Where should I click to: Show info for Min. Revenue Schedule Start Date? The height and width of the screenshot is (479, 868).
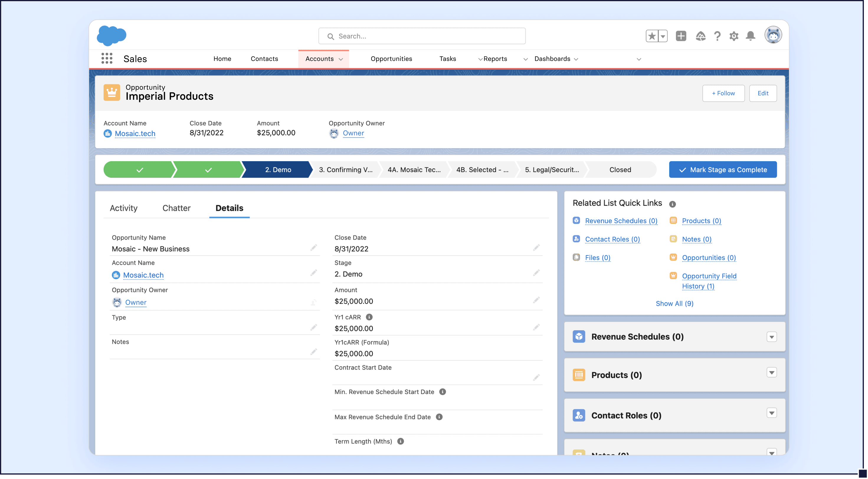tap(443, 392)
